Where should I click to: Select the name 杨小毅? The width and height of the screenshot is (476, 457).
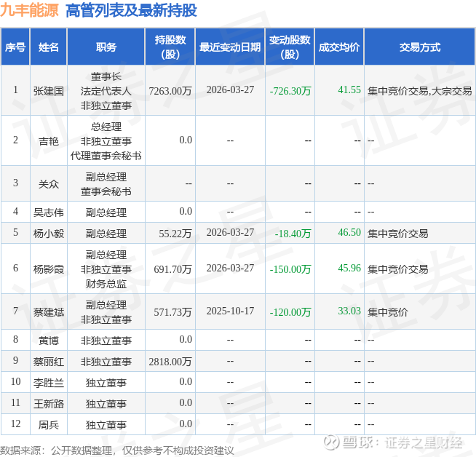pos(49,234)
